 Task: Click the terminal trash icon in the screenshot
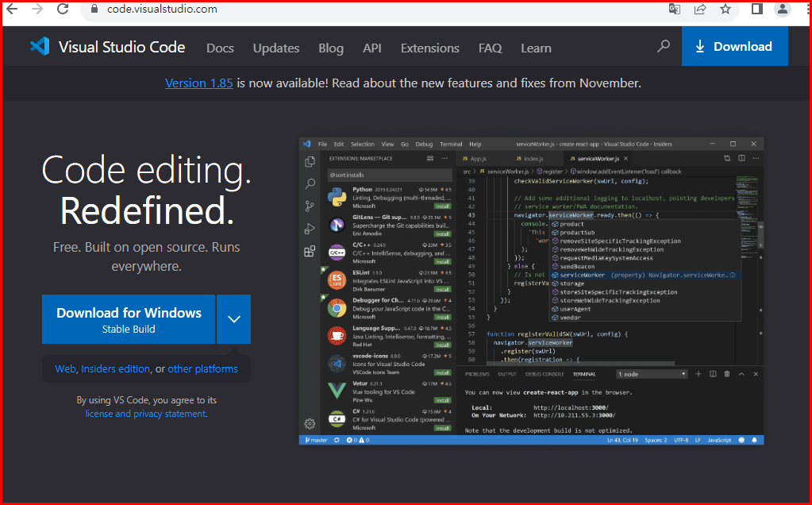(x=727, y=374)
